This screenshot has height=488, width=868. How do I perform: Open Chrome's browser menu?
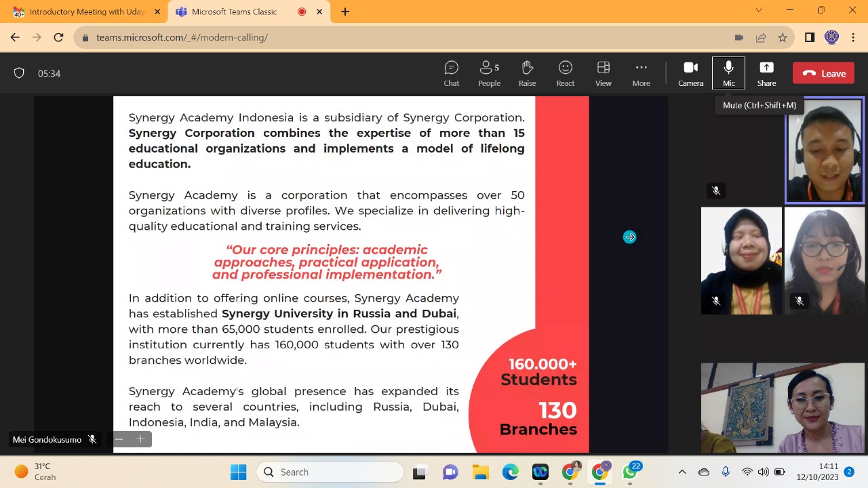tap(853, 37)
